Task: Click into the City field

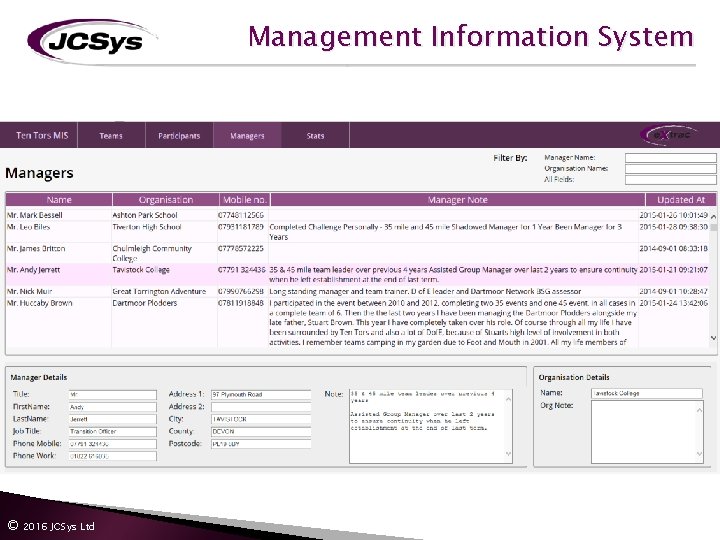Action: (x=261, y=419)
